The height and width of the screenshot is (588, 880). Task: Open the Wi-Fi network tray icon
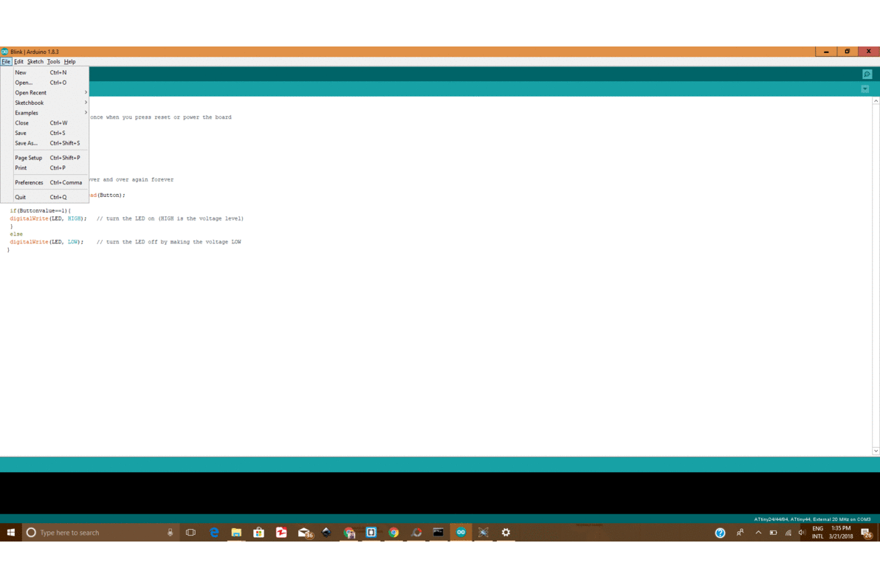pos(788,533)
